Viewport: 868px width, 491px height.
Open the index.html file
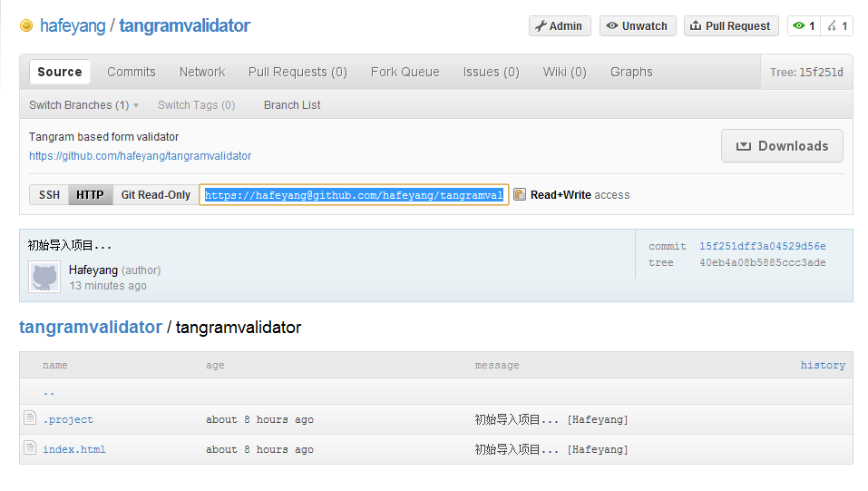click(74, 449)
